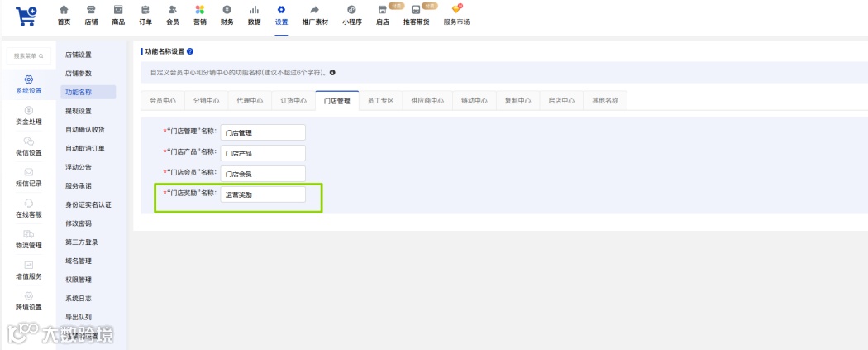Image resolution: width=868 pixels, height=350 pixels.
Task: Select 增值服务 in the left sidebar
Action: (29, 271)
